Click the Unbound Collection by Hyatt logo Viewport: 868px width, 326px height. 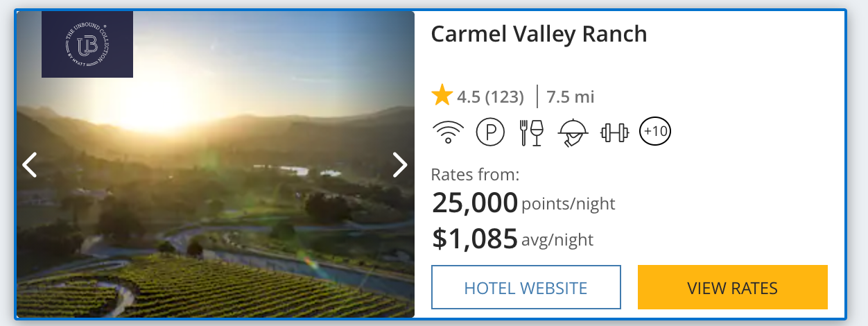point(87,44)
